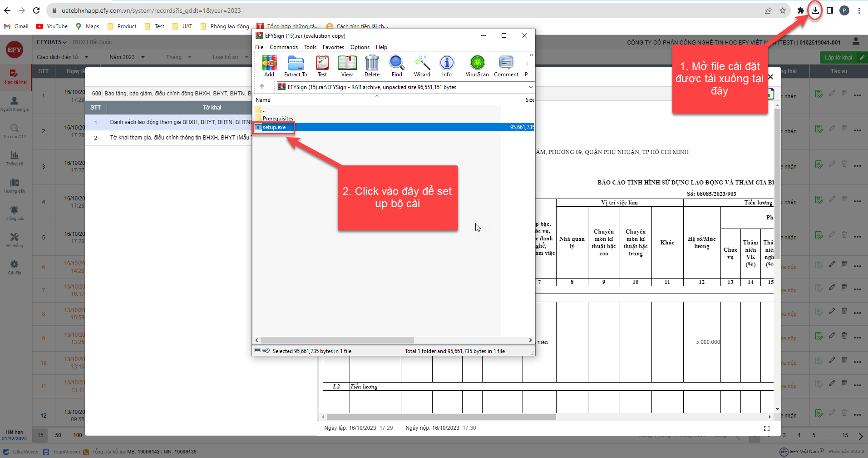Select setup.exe in the file list
The height and width of the screenshot is (458, 868).
coord(274,127)
